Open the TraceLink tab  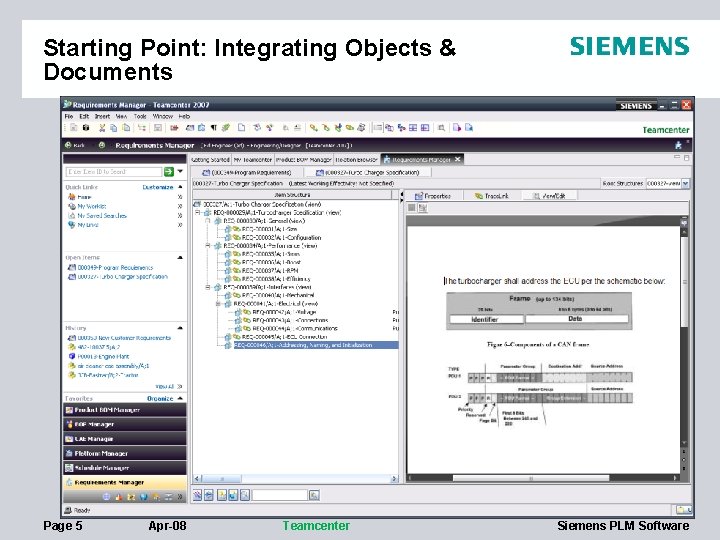coord(491,196)
